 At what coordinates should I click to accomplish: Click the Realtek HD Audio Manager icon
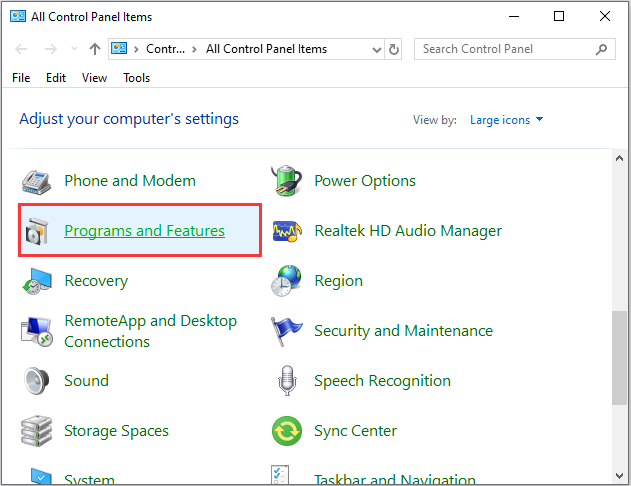[x=287, y=231]
